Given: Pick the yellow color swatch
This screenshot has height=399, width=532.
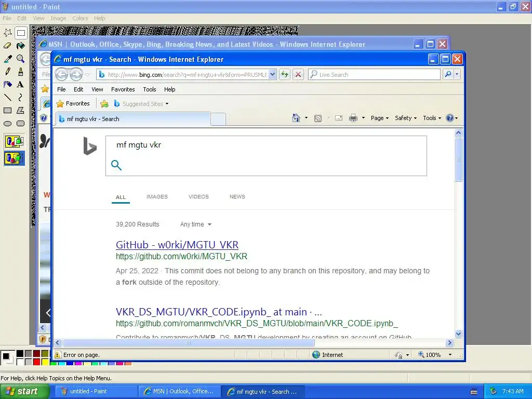Looking at the screenshot, I should [45, 362].
